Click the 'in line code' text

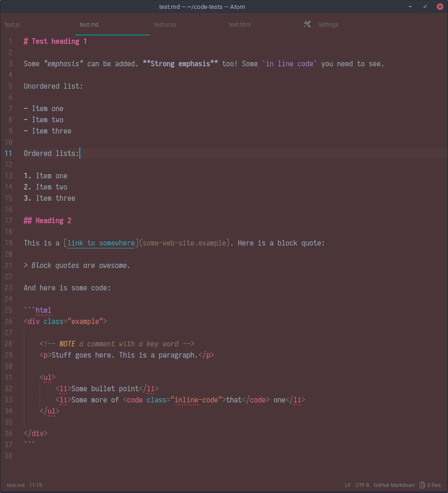289,64
